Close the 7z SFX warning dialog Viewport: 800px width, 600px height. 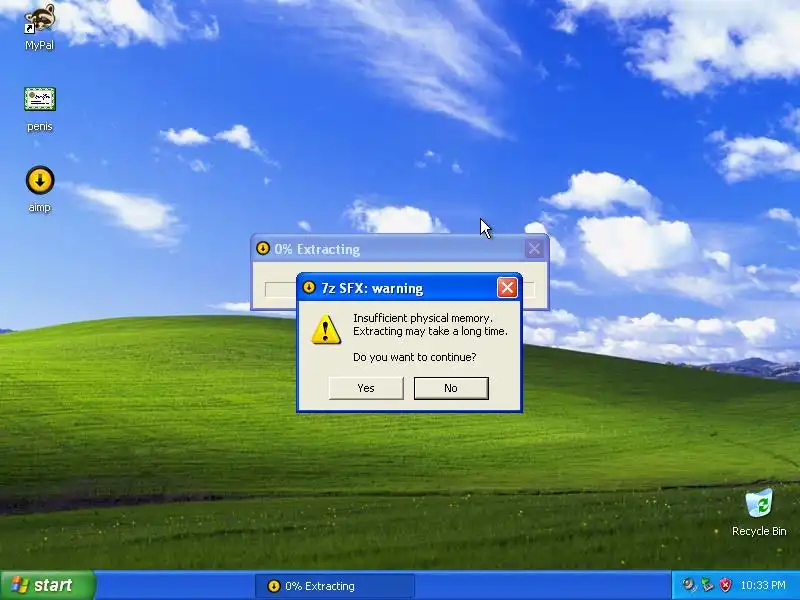coord(507,288)
